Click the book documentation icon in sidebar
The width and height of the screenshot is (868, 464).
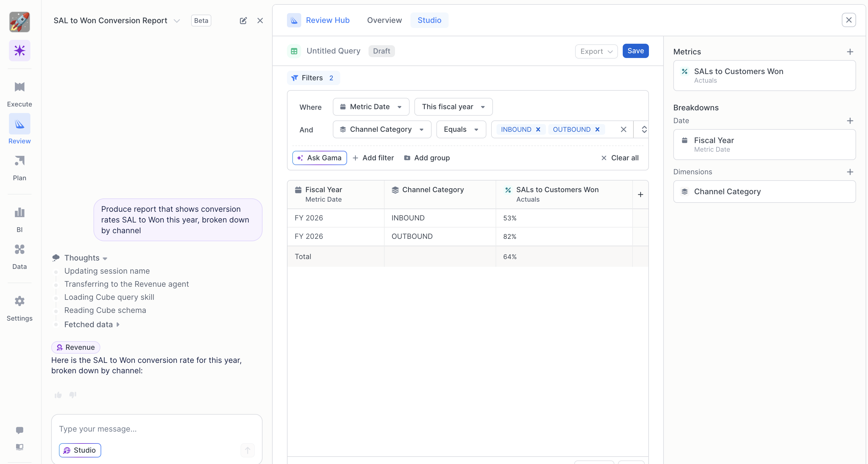pyautogui.click(x=20, y=447)
